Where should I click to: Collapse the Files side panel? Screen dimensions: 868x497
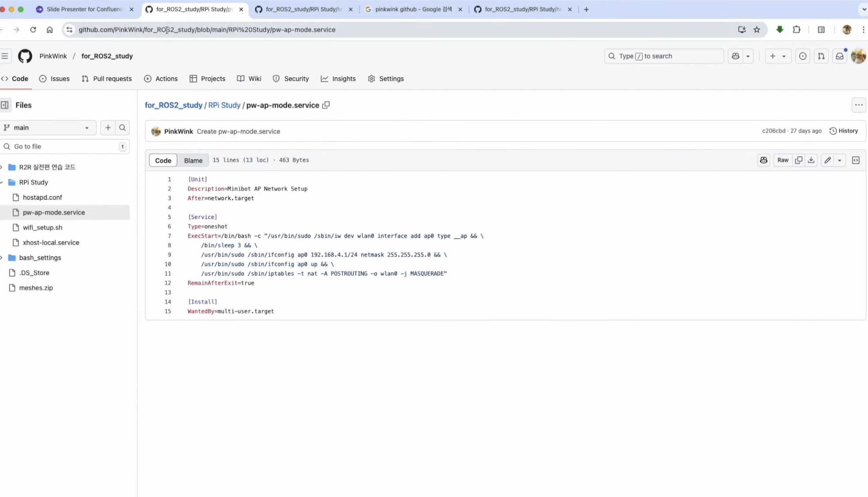point(5,105)
